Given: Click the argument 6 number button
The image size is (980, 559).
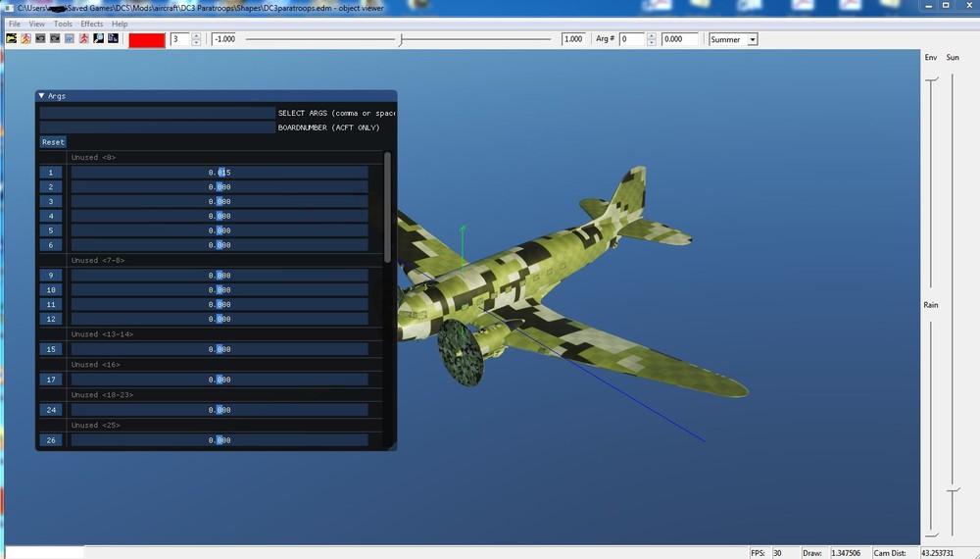Looking at the screenshot, I should (51, 245).
